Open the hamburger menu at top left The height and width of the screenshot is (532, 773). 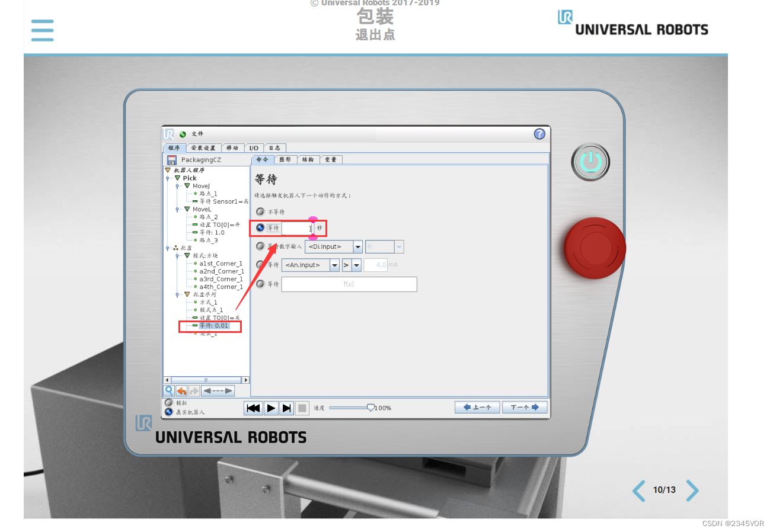(x=43, y=30)
